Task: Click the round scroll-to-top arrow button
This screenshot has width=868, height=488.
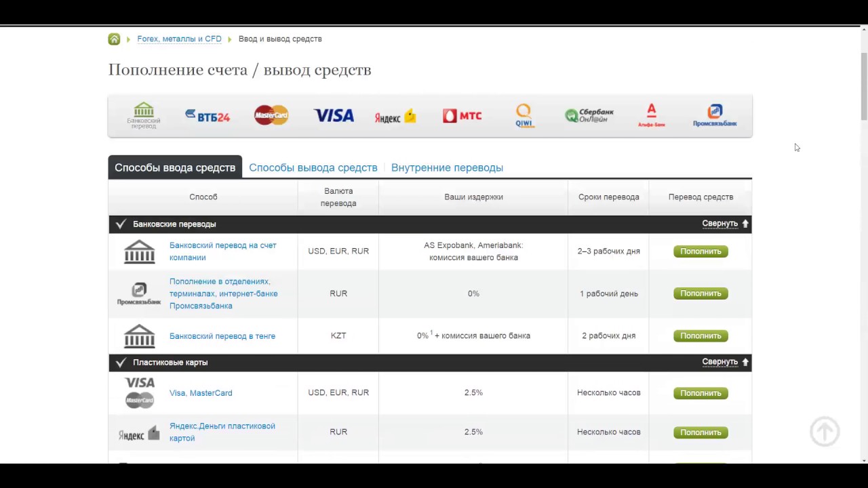Action: (x=825, y=432)
